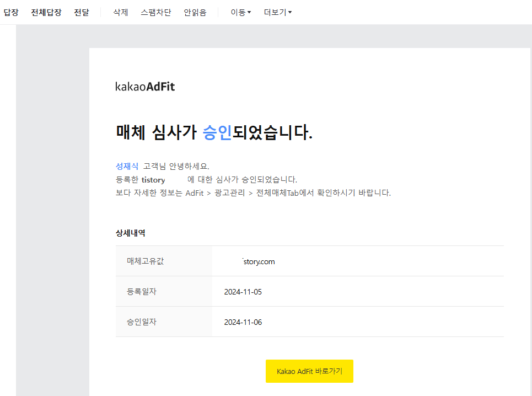Select the 등록일자 row label
The width and height of the screenshot is (532, 396).
(x=142, y=292)
